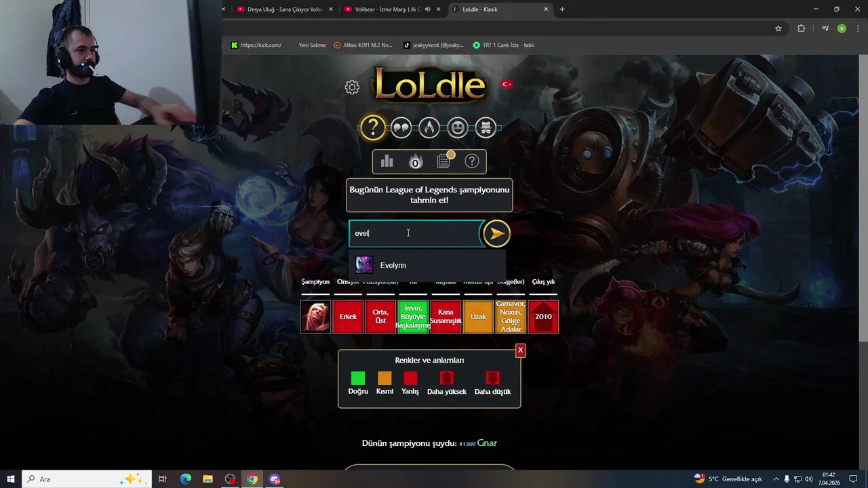This screenshot has width=868, height=488.
Task: Bookmark this page with the star
Action: click(778, 28)
